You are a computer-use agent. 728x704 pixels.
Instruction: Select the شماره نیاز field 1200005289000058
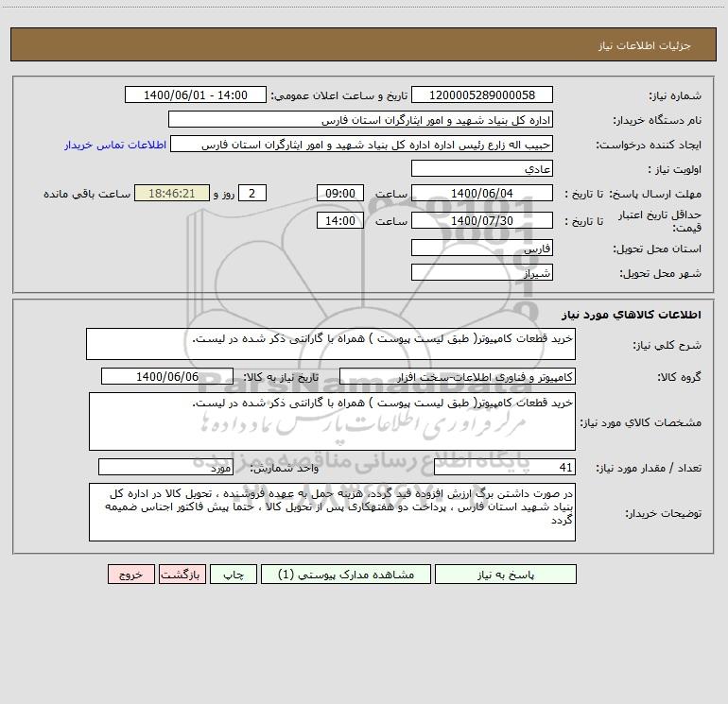click(x=482, y=94)
